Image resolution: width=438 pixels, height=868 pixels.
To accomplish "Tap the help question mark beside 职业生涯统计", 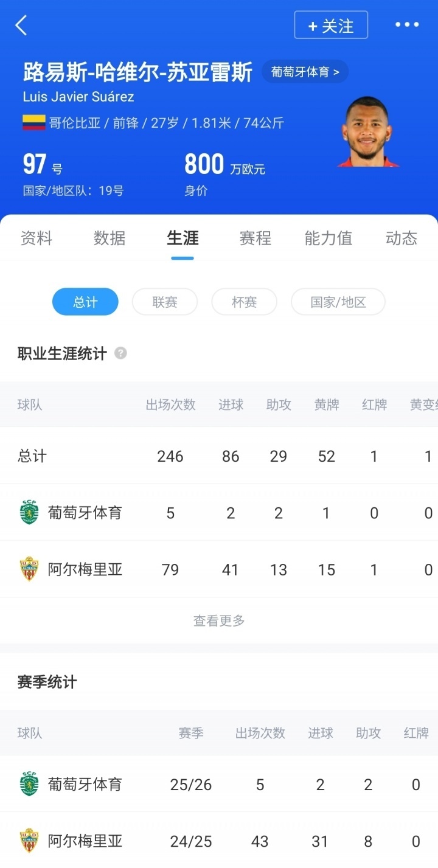I will (120, 353).
